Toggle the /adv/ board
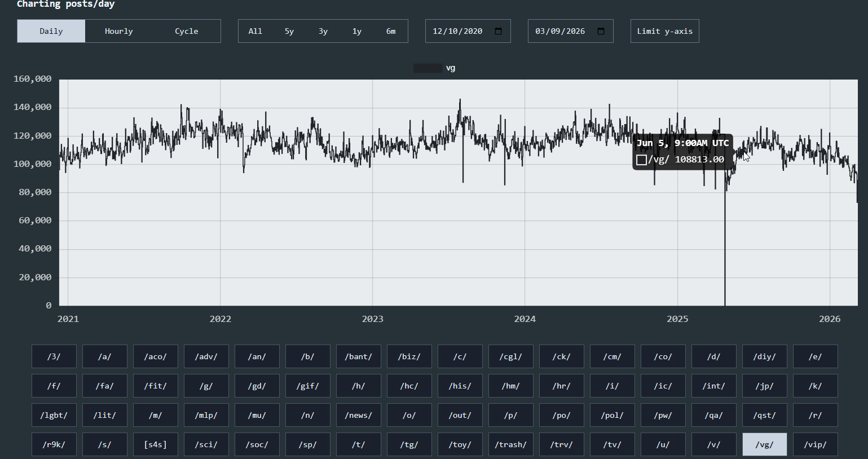The height and width of the screenshot is (459, 868). click(x=206, y=356)
